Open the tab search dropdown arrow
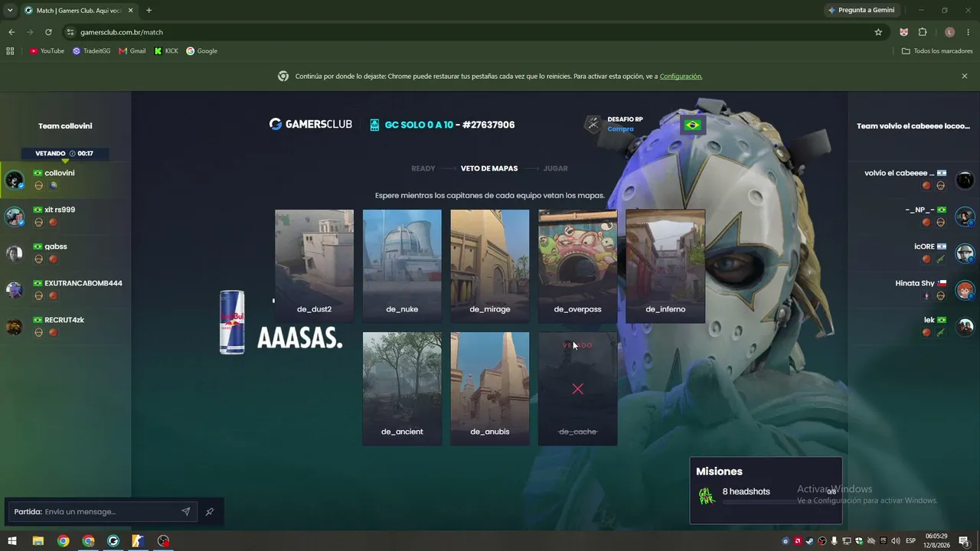The height and width of the screenshot is (551, 980). pyautogui.click(x=10, y=11)
